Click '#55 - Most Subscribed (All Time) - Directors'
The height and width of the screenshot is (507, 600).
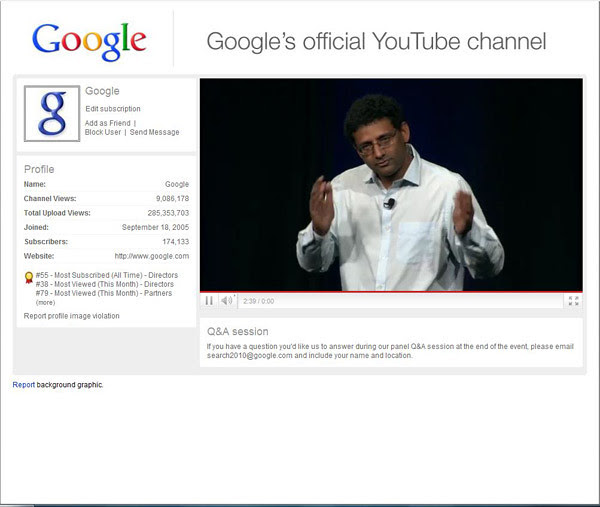coord(107,275)
